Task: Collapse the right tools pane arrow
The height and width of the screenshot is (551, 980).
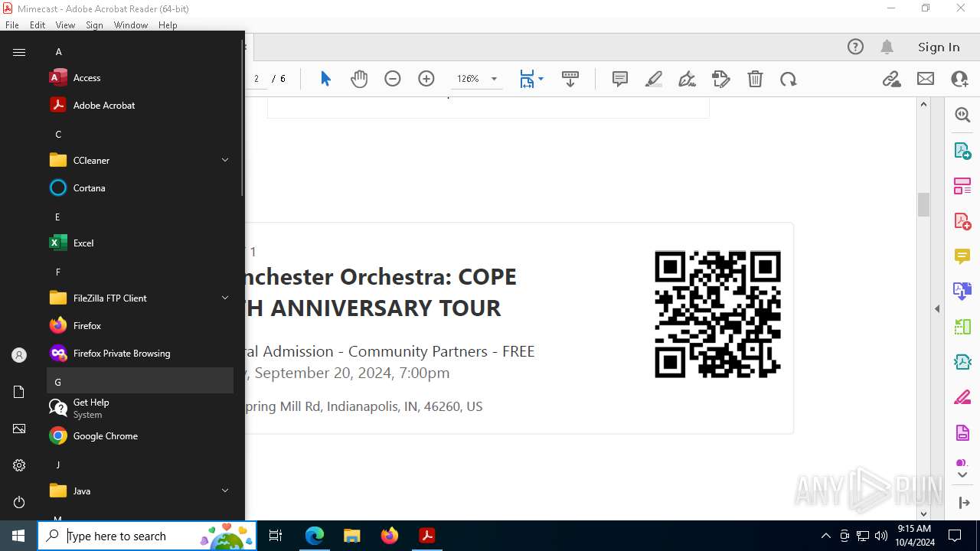Action: pyautogui.click(x=963, y=503)
